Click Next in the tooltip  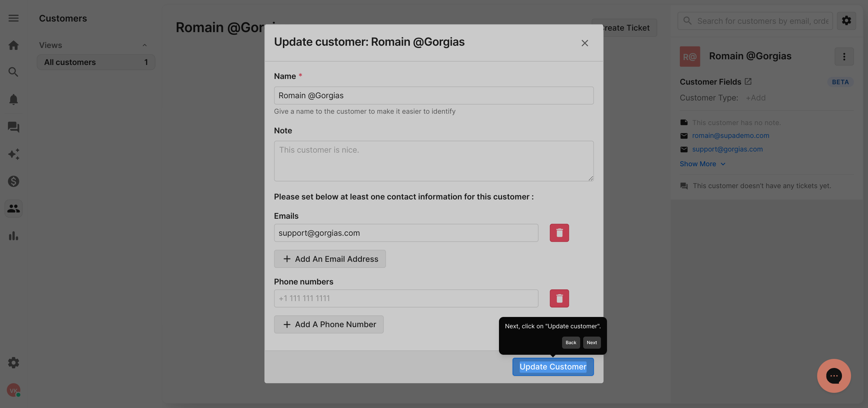tap(592, 343)
